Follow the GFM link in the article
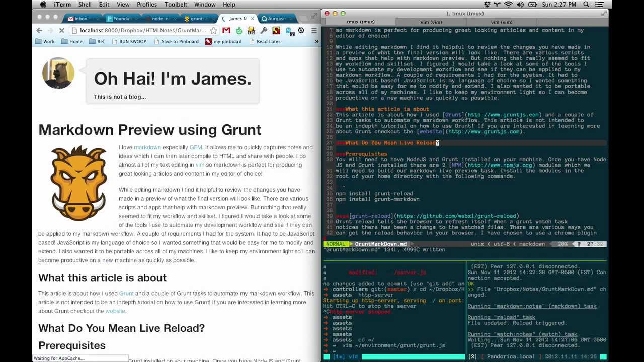Viewport: 644px width, 362px height. (x=196, y=147)
